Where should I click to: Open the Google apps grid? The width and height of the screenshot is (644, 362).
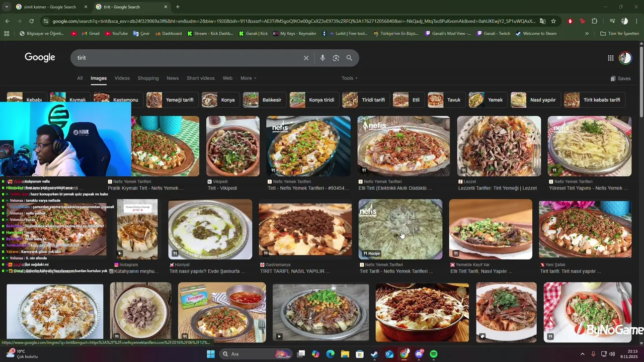coord(610,58)
